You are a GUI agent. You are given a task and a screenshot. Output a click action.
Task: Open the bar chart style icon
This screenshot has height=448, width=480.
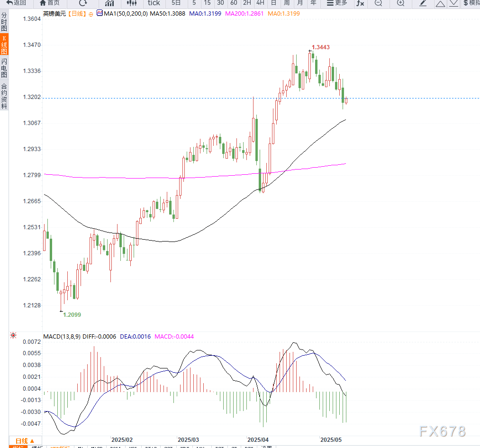coord(109,3)
